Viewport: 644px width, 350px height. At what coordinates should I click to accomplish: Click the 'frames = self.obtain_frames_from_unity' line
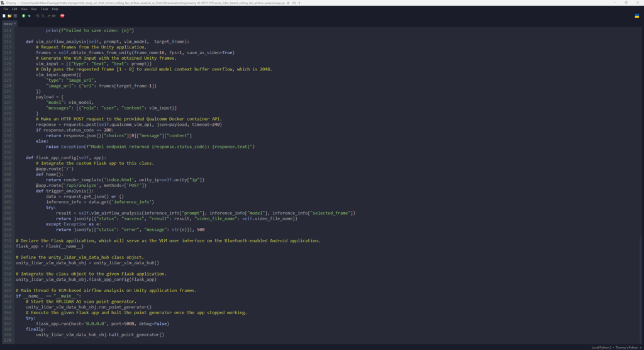135,53
